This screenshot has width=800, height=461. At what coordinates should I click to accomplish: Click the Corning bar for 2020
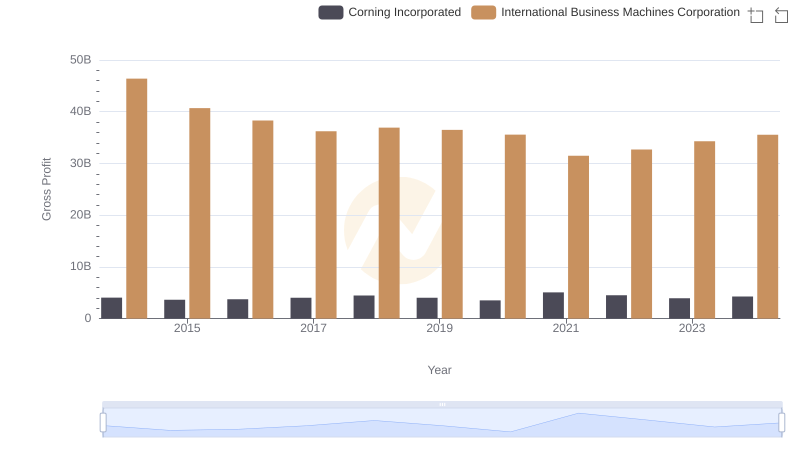click(x=490, y=310)
